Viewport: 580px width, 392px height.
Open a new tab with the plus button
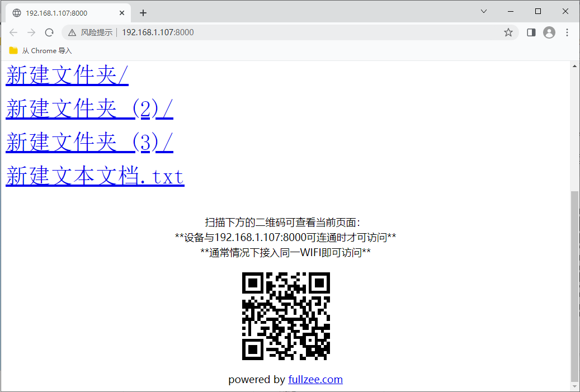coord(143,13)
